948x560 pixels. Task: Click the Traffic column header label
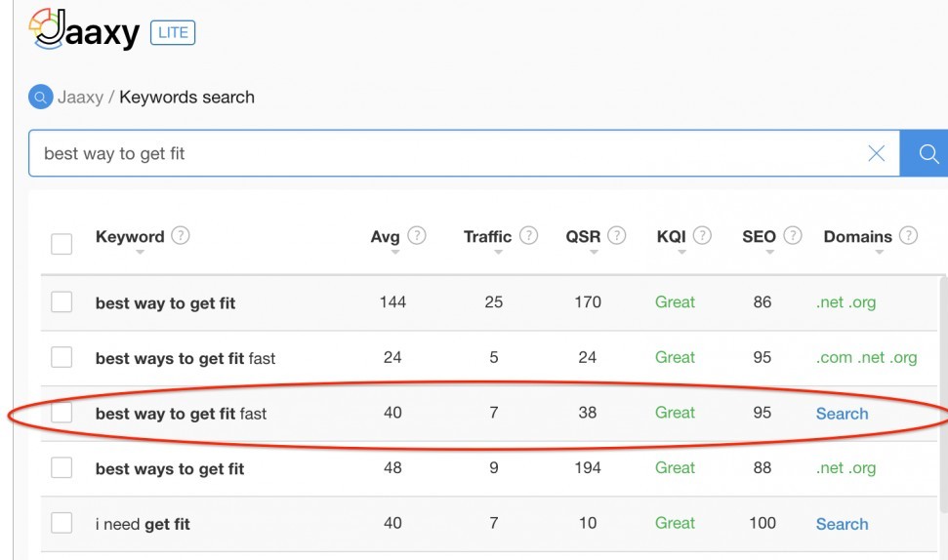(x=487, y=236)
